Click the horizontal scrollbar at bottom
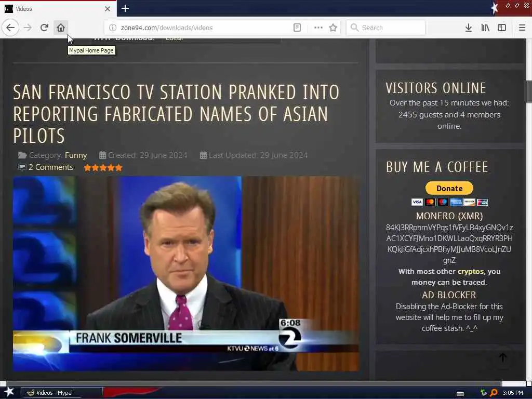The height and width of the screenshot is (399, 532). coord(255,384)
